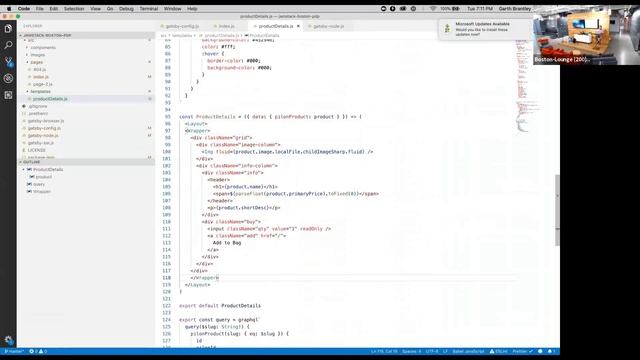Open the Selection menu
Image resolution: width=640 pixels, height=360 pixels.
74,9
